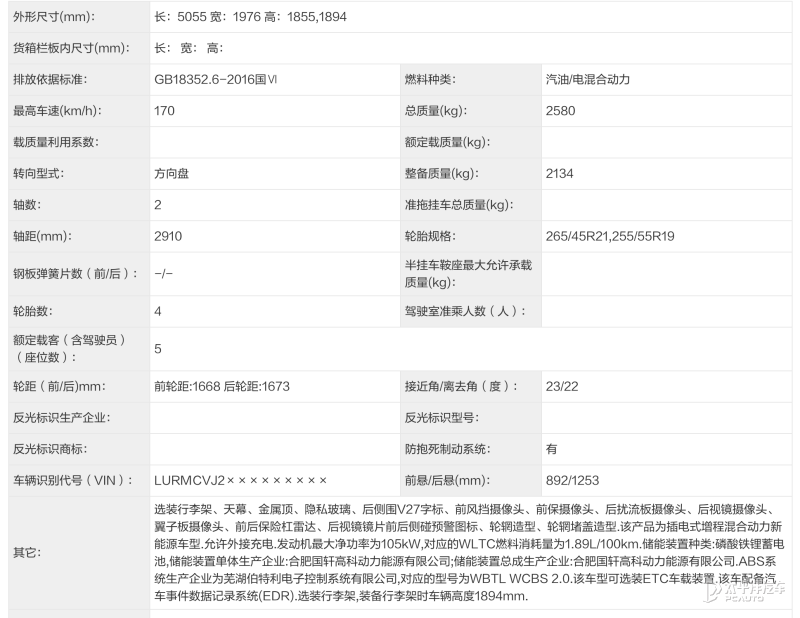Click the 接近角/离去角(度) label
Screen dimensions: 800x618
coord(461,386)
